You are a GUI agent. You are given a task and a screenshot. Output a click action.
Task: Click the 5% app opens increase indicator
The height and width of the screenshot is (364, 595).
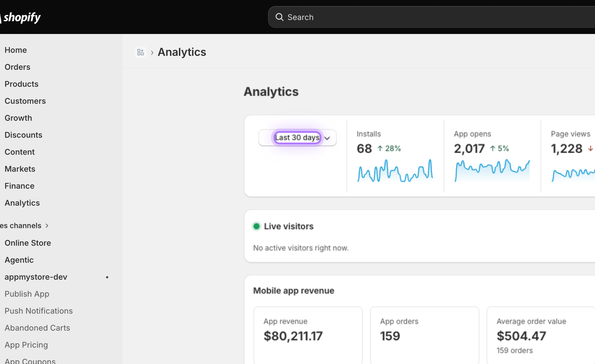(x=499, y=149)
